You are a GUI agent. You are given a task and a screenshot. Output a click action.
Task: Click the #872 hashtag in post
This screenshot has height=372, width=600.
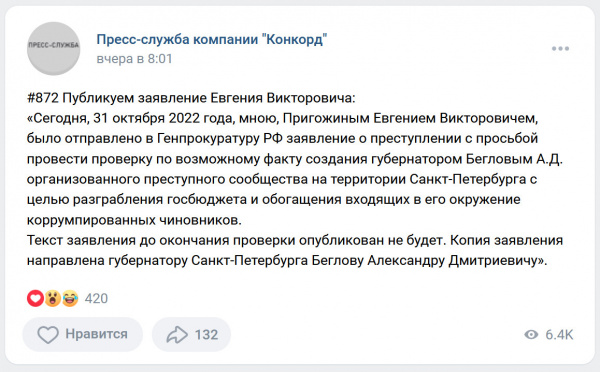click(42, 98)
